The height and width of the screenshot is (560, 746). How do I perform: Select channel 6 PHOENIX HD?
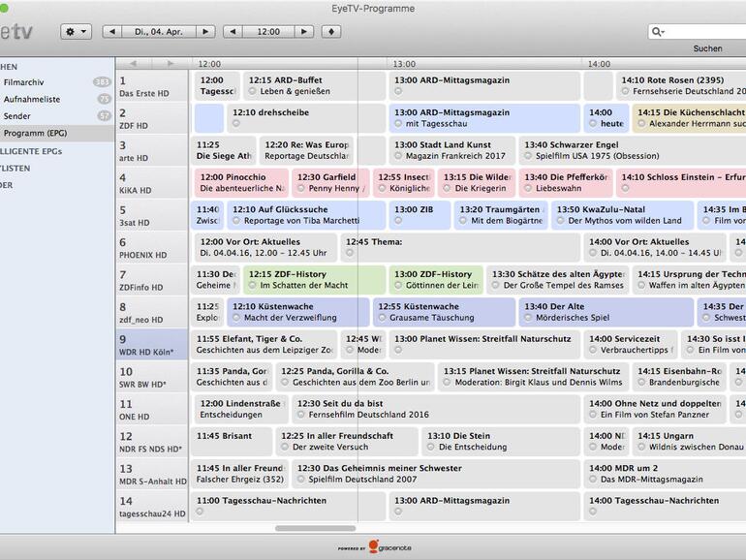click(x=152, y=248)
